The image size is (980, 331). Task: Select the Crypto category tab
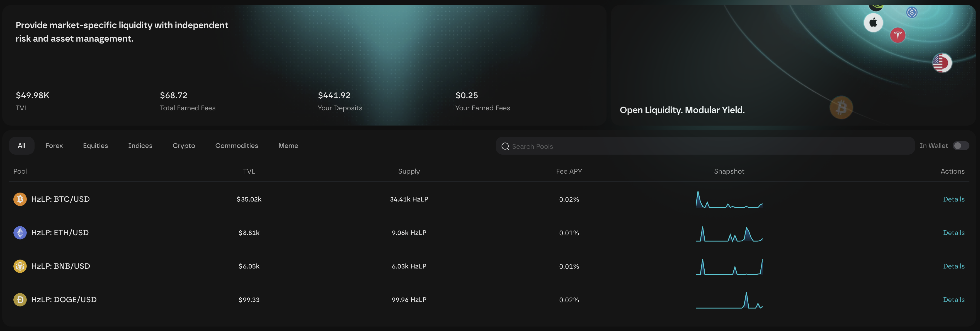[184, 146]
